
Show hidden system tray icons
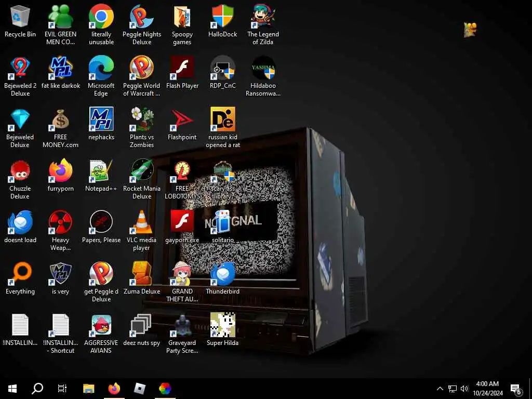coord(440,389)
